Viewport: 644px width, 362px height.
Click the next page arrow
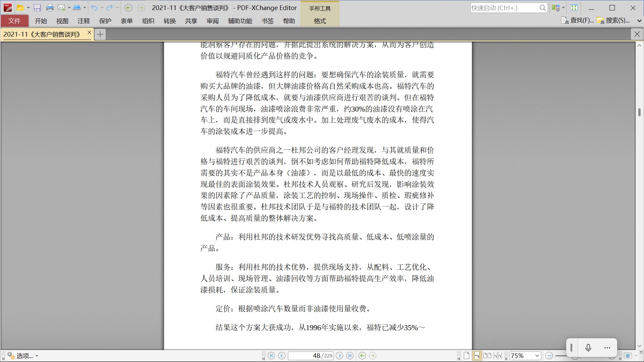pyautogui.click(x=339, y=356)
